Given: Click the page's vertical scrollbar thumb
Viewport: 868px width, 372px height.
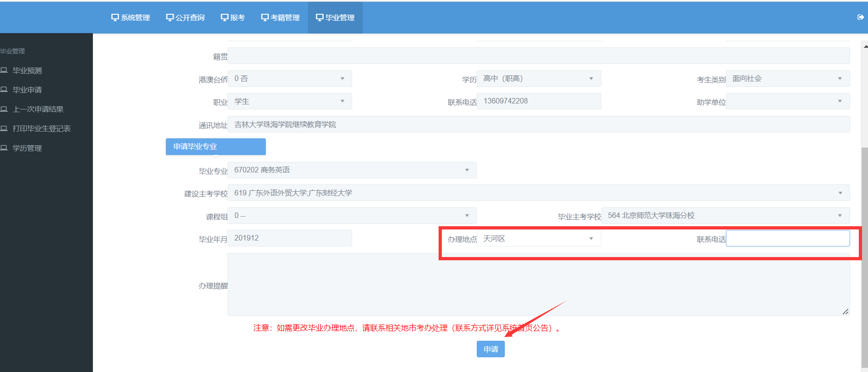Looking at the screenshot, I should [864, 258].
